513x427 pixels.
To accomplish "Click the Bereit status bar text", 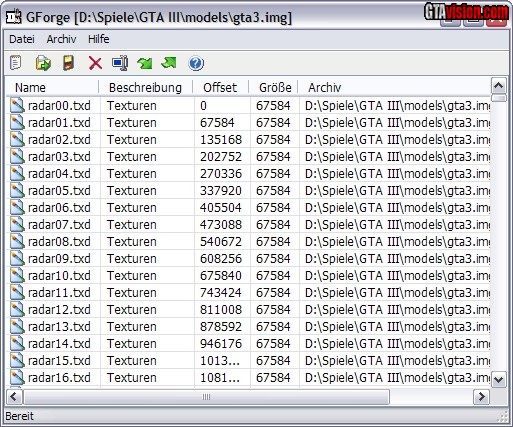I will [x=19, y=416].
